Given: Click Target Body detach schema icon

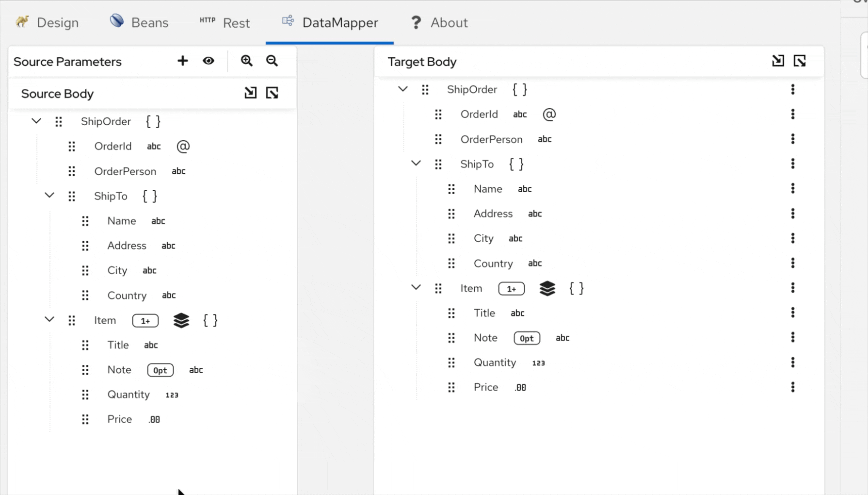Looking at the screenshot, I should coord(800,61).
